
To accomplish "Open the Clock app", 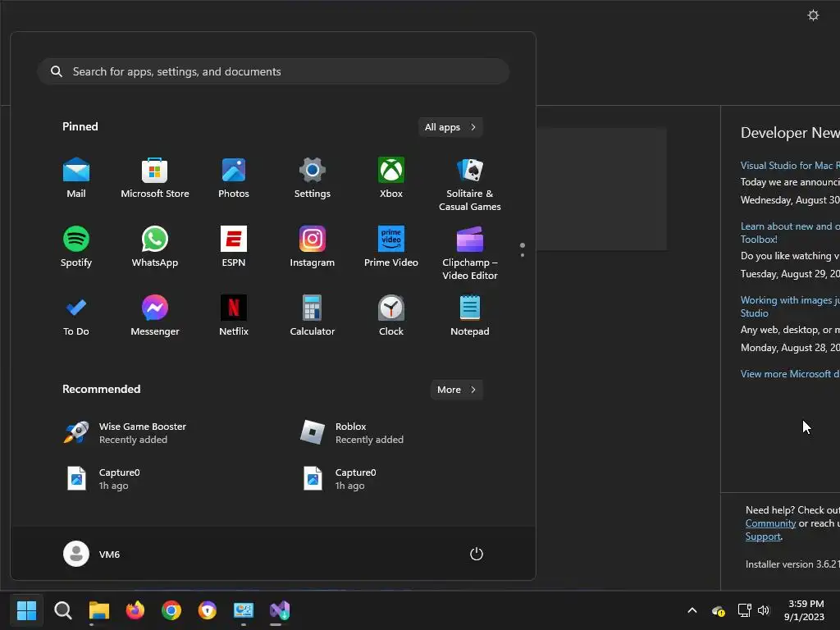I will click(391, 316).
